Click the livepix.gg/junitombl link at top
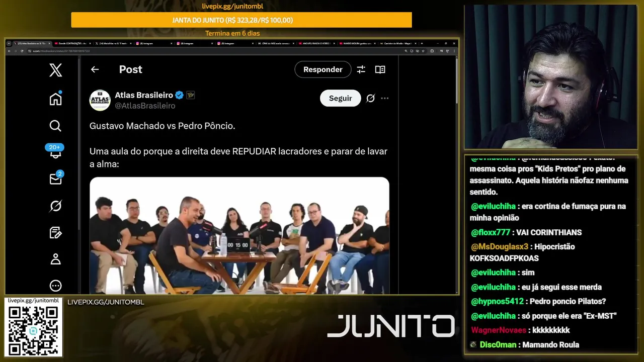The image size is (644, 362). tap(232, 7)
